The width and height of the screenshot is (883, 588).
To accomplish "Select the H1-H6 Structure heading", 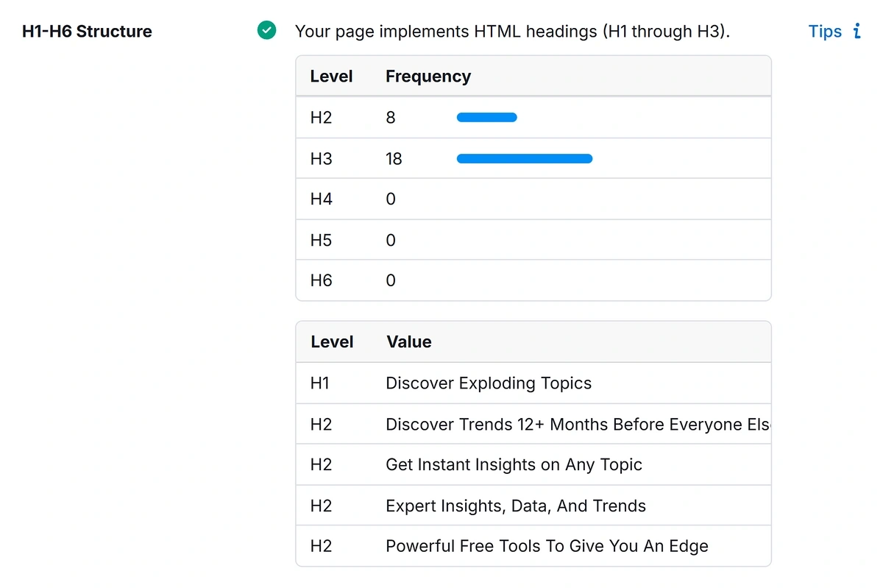I will 87,32.
